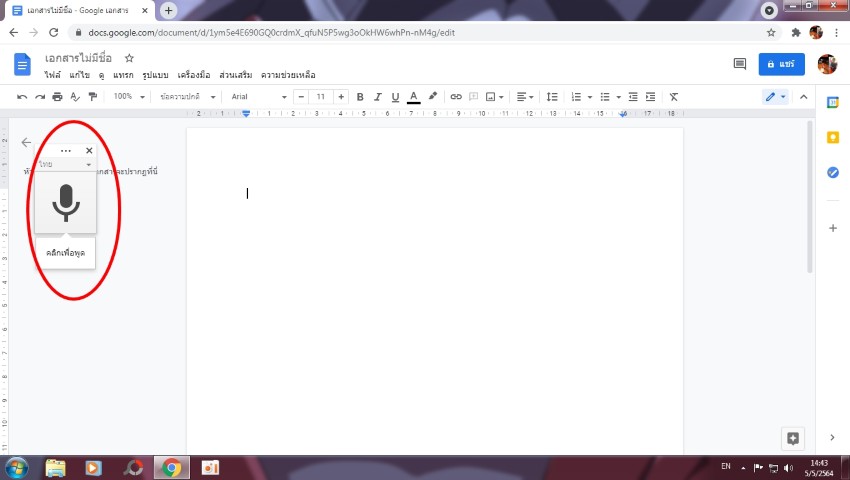This screenshot has width=850, height=480.
Task: Increase font size with plus button
Action: [x=341, y=97]
